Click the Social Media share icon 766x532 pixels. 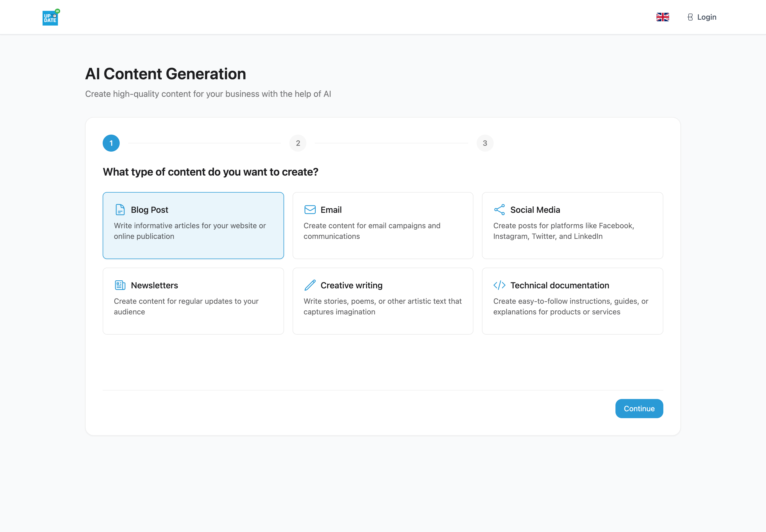pos(499,210)
